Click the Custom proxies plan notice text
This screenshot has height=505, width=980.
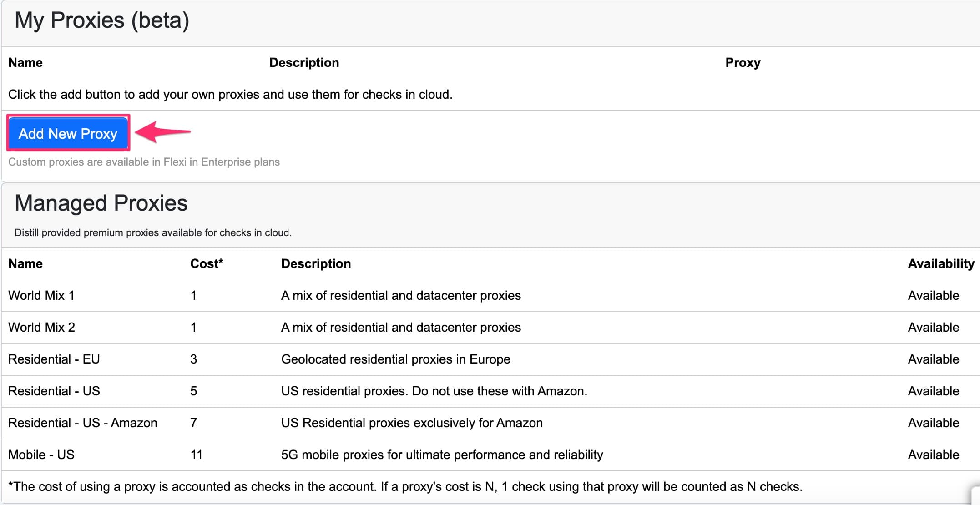click(x=144, y=162)
